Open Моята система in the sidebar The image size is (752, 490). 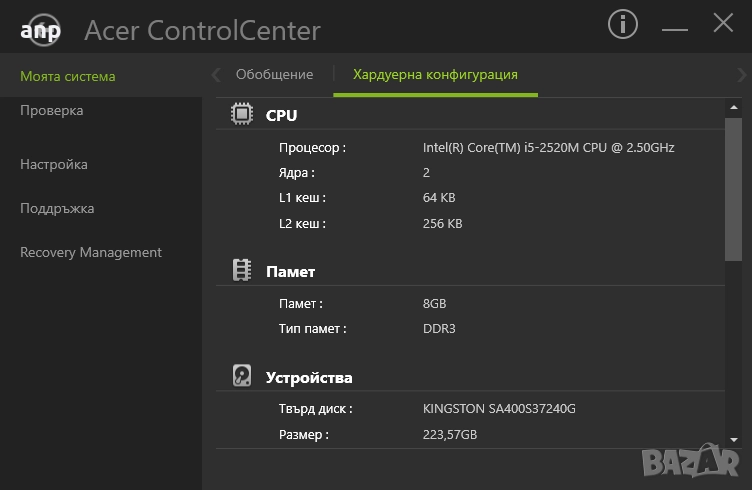tap(68, 76)
